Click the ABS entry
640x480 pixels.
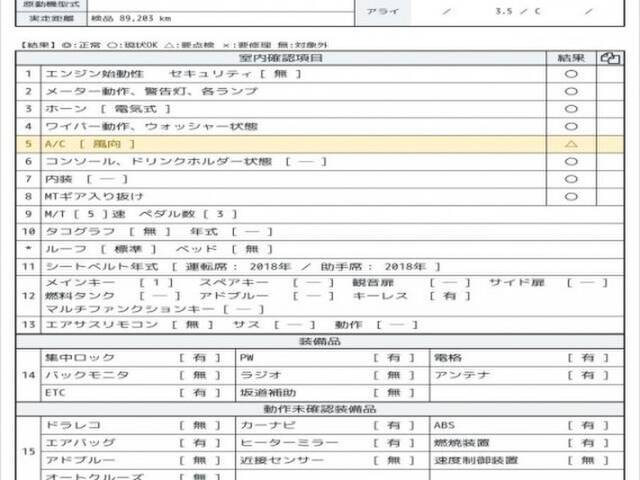[521, 425]
